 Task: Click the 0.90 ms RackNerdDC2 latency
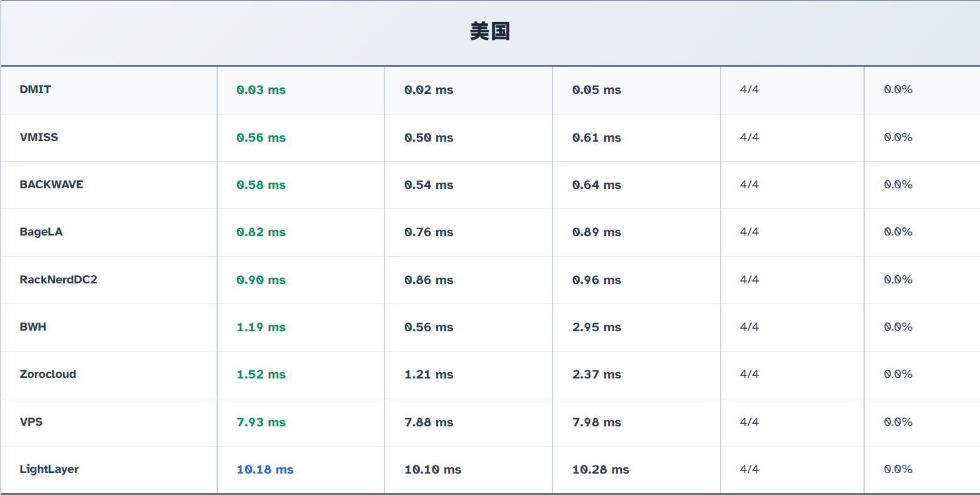coord(261,280)
